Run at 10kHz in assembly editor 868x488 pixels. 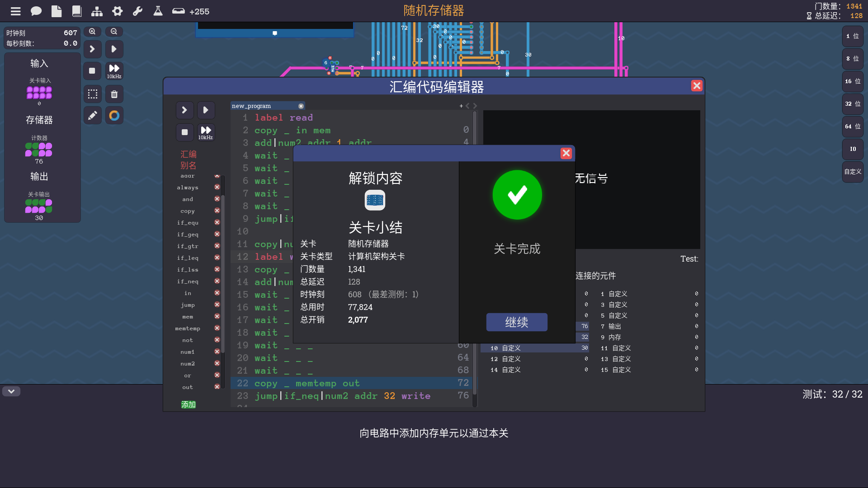pos(206,132)
